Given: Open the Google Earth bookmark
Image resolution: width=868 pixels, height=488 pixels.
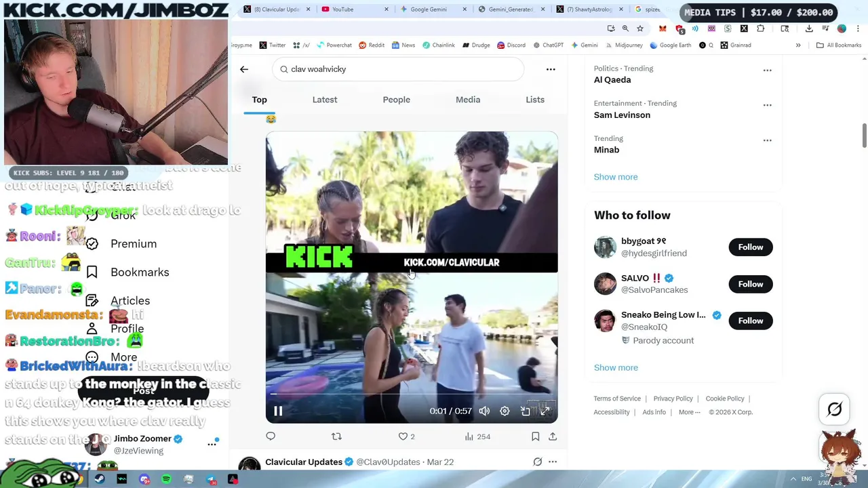Looking at the screenshot, I should [x=670, y=45].
